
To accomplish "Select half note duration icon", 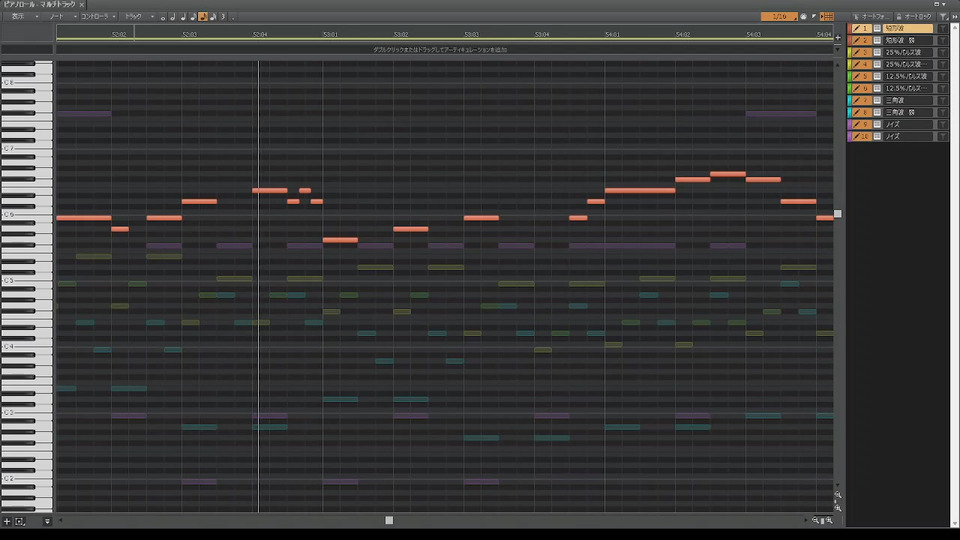I will (x=173, y=17).
